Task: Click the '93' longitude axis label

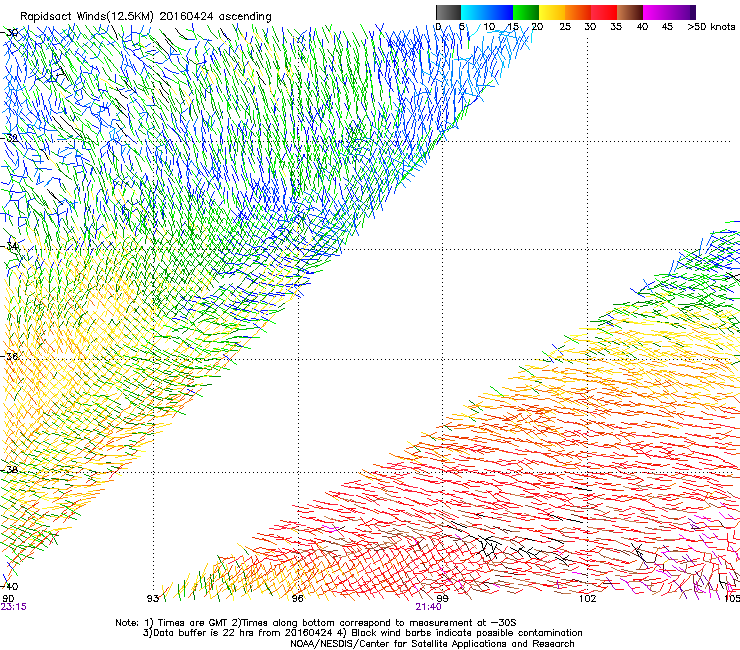Action: [153, 599]
